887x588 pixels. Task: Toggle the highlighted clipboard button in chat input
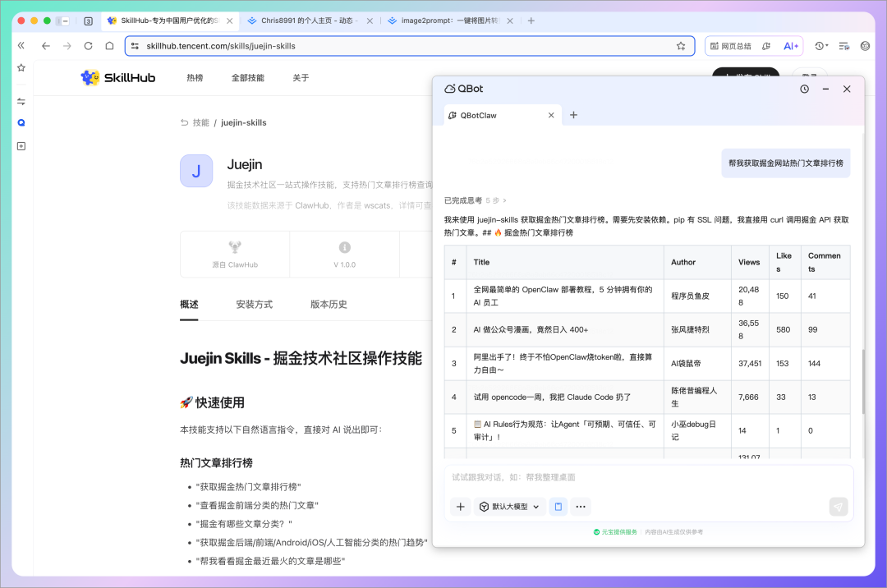[558, 507]
